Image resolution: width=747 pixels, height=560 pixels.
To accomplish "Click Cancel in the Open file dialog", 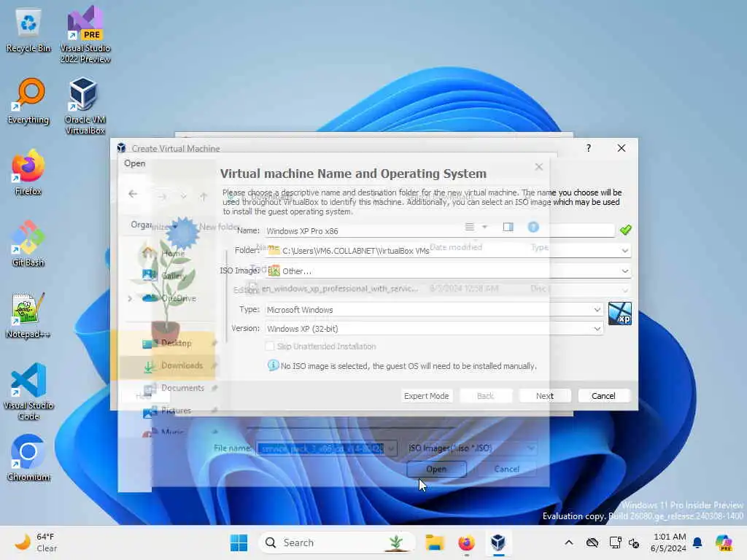I will click(x=506, y=469).
